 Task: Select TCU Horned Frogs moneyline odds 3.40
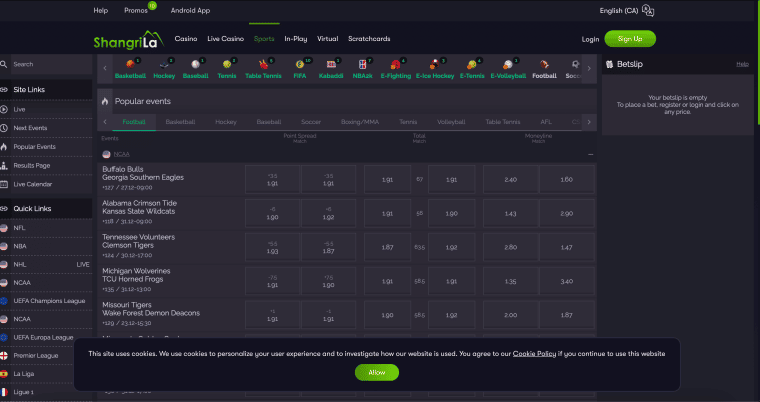pos(567,281)
